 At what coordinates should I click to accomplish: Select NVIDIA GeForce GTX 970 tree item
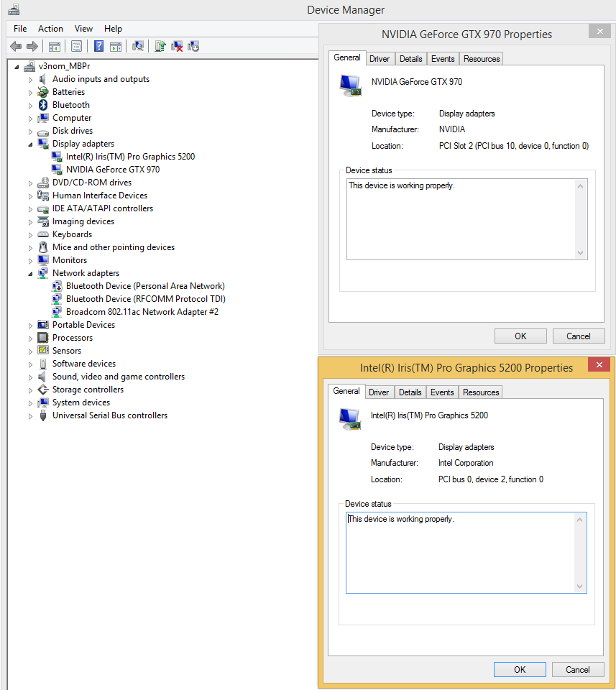[x=113, y=170]
